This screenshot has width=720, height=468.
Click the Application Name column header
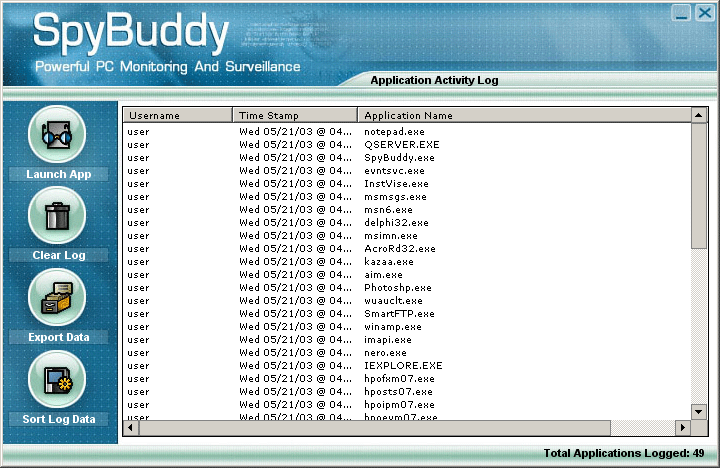[x=524, y=115]
